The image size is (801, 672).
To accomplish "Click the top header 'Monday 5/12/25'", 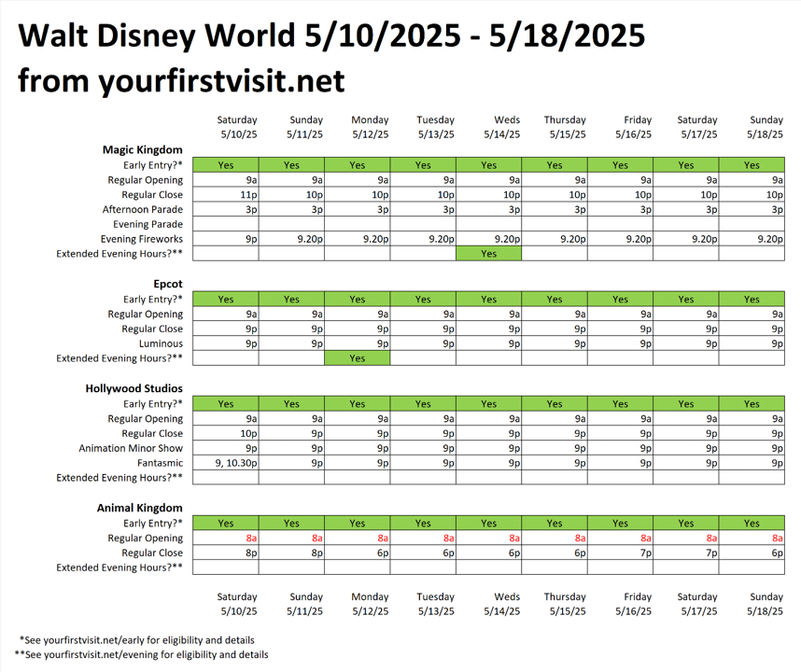I will coord(370,127).
